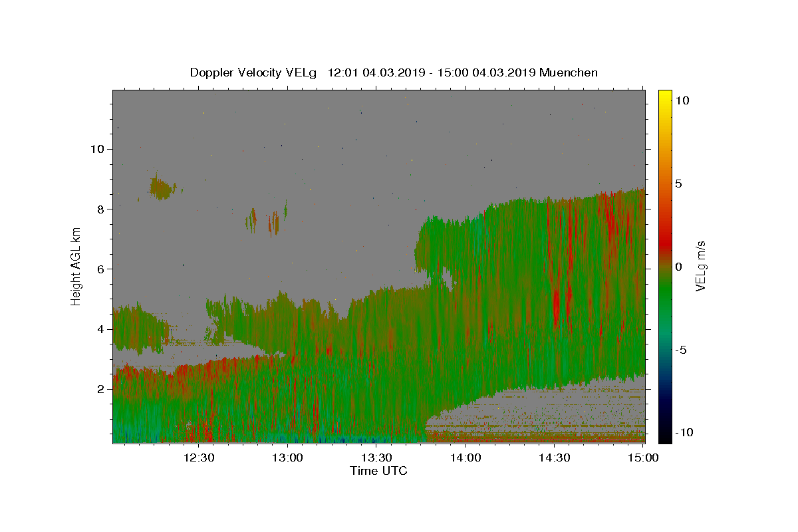
Task: Click the VELg m/s colorbar label
Action: (700, 266)
